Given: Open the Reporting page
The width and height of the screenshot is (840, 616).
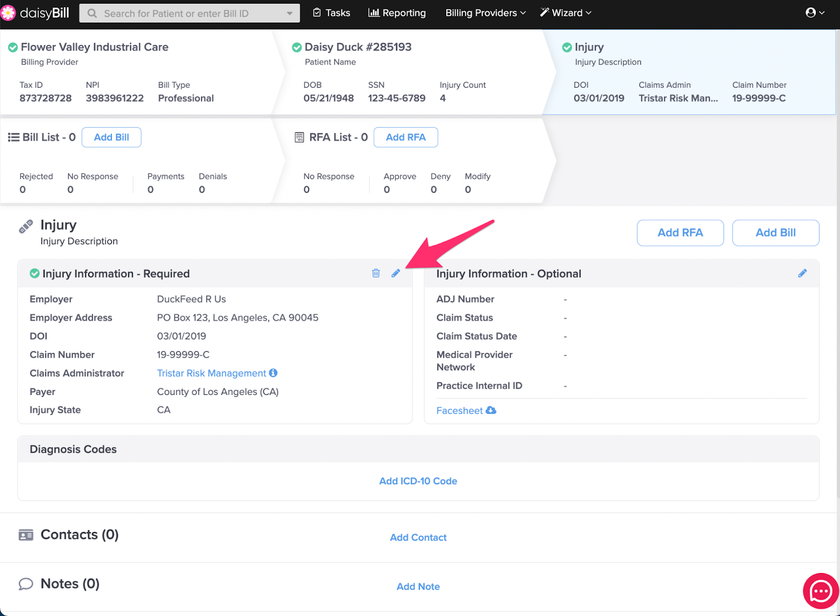Looking at the screenshot, I should click(397, 13).
